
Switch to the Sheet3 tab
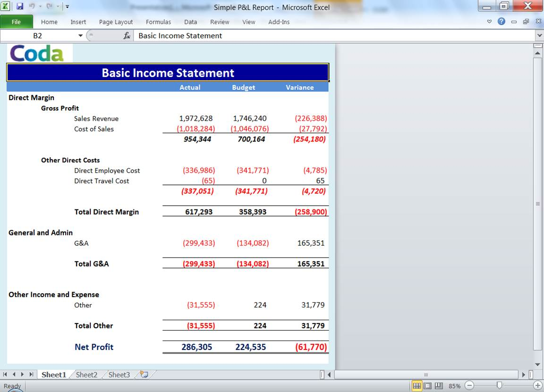[119, 375]
